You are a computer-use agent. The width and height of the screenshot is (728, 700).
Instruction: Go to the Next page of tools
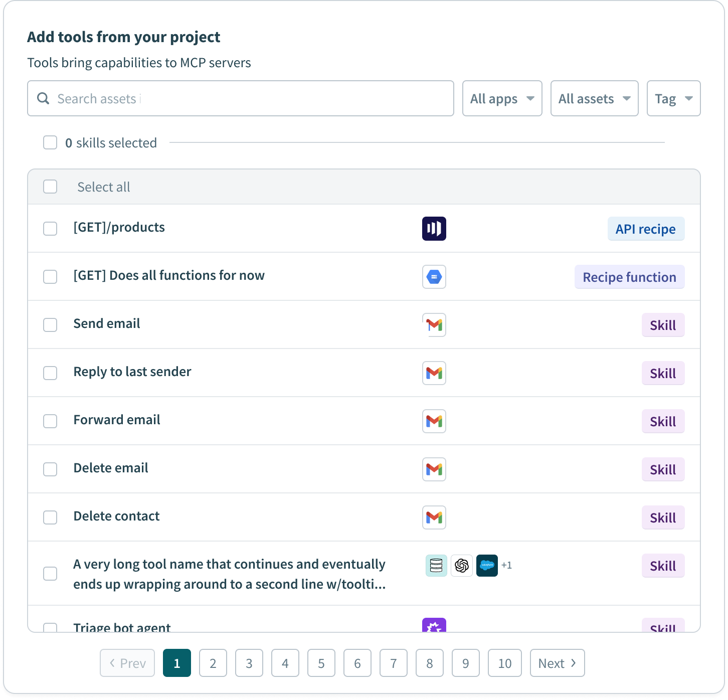click(x=557, y=663)
